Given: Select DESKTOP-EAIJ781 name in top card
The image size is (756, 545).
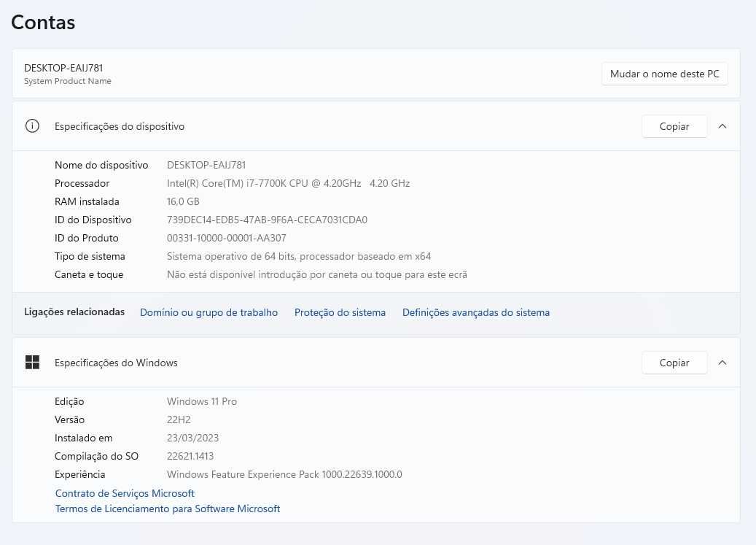Looking at the screenshot, I should point(63,68).
